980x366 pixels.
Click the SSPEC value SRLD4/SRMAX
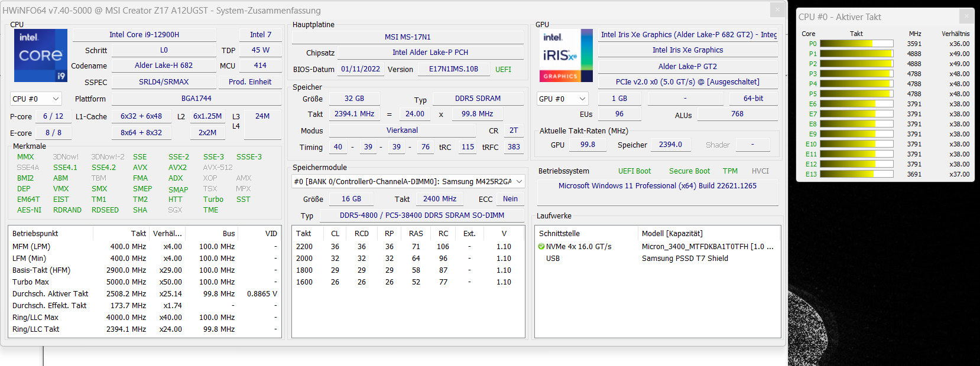pyautogui.click(x=164, y=82)
